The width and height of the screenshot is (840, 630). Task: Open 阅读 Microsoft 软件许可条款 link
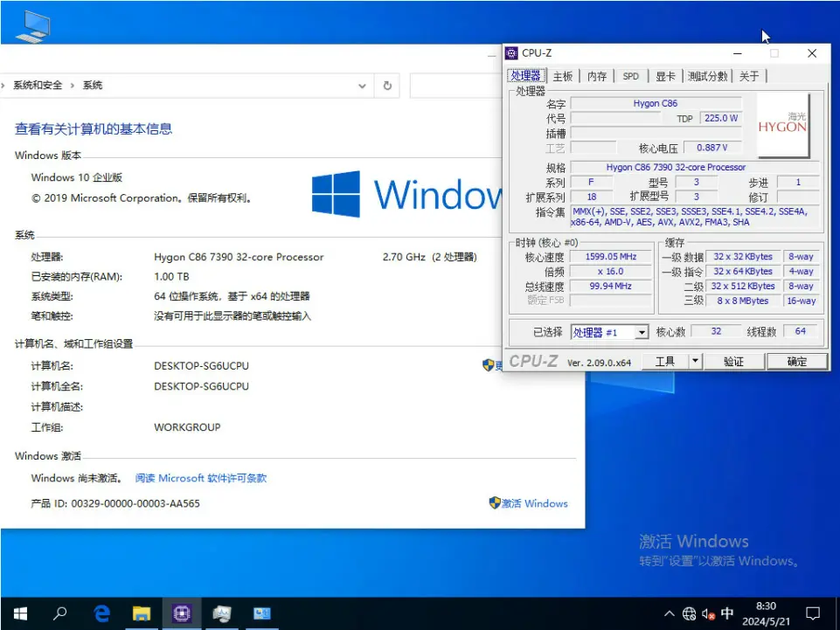coord(201,478)
